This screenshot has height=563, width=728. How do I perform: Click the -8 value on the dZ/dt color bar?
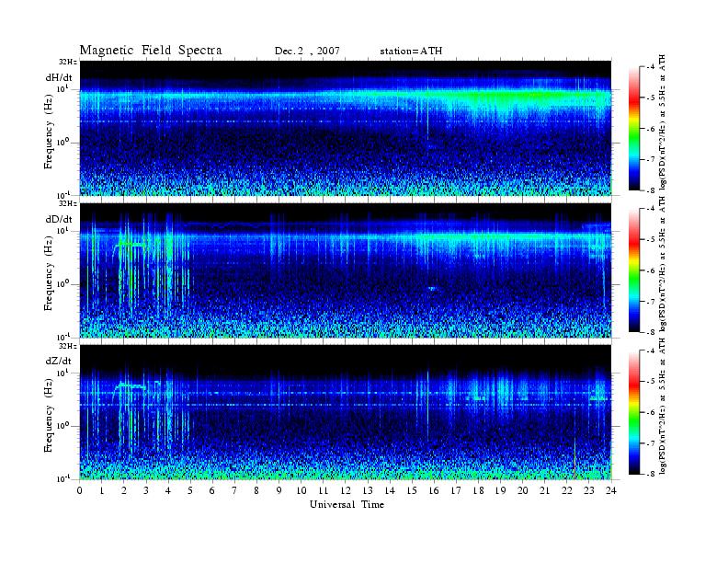pyautogui.click(x=651, y=474)
